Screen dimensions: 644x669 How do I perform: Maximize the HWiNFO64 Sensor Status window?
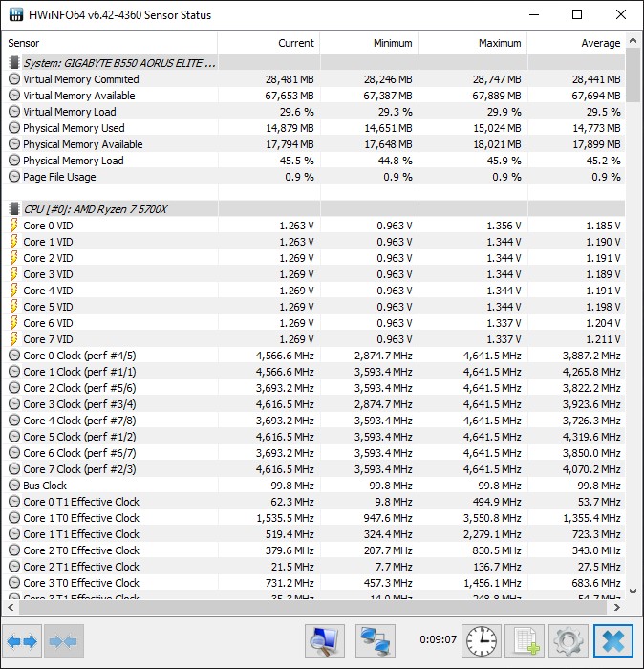point(577,14)
